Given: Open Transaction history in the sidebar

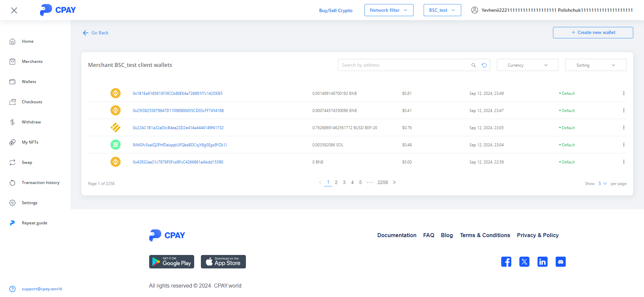Looking at the screenshot, I should (x=40, y=183).
